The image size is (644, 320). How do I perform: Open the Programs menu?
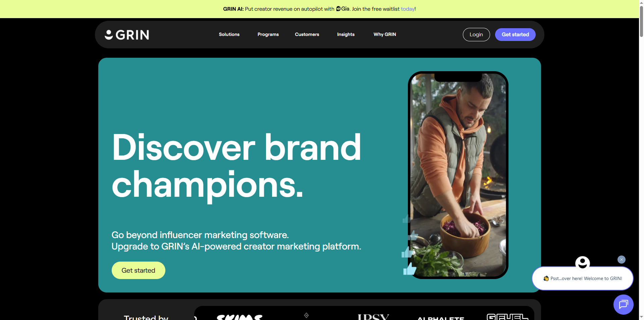(268, 34)
